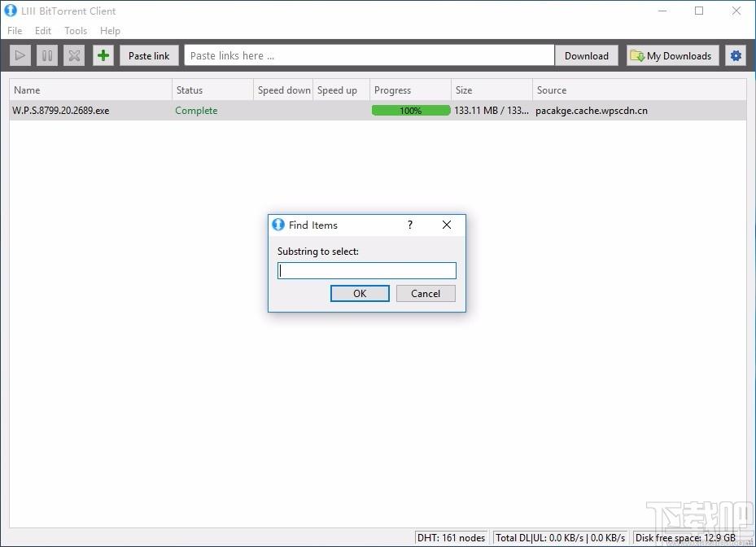Screen dimensions: 756x547
Task: Sort by the Name column header
Action: (90, 90)
